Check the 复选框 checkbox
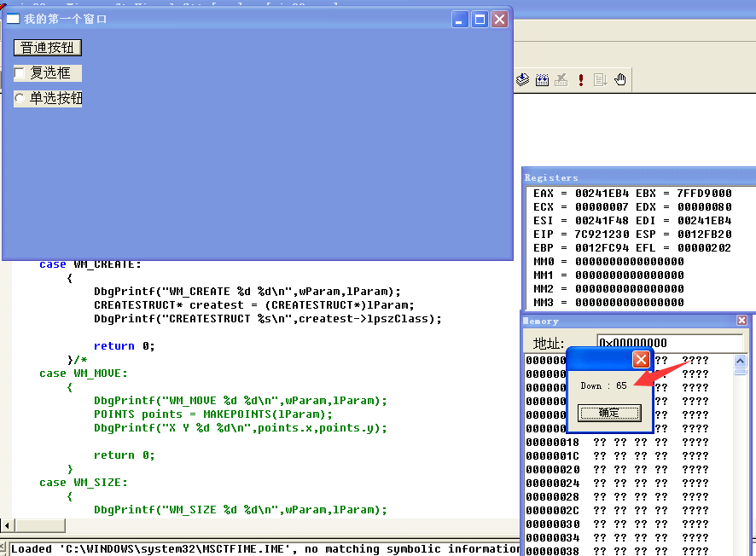Viewport: 756px width, 556px height. coord(20,73)
